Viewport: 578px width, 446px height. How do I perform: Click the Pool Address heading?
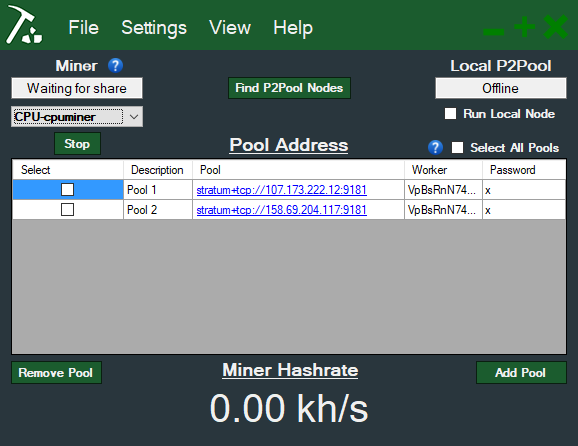289,145
